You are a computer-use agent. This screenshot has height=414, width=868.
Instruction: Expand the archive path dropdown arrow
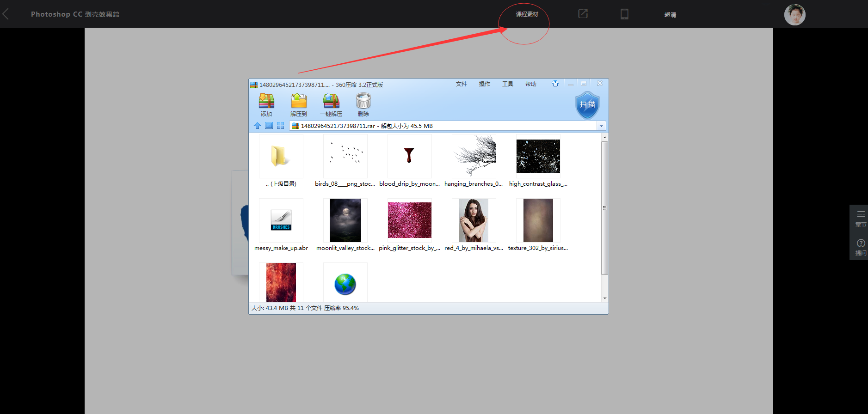tap(601, 126)
